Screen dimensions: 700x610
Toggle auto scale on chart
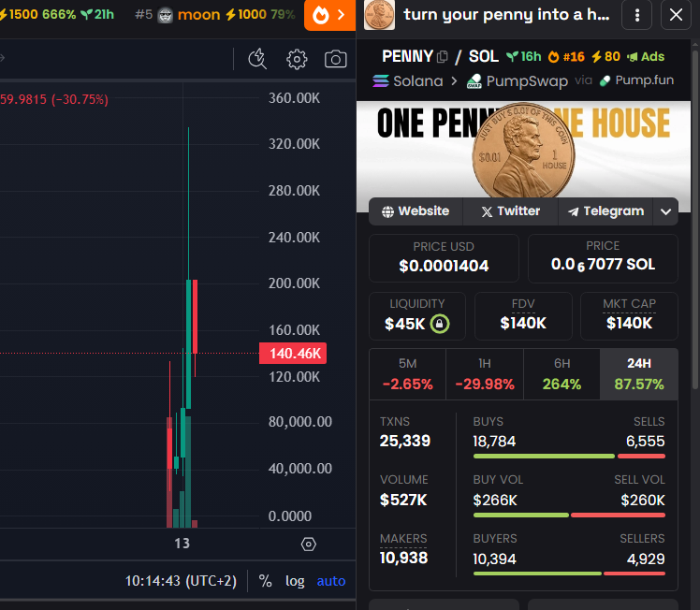pos(331,581)
